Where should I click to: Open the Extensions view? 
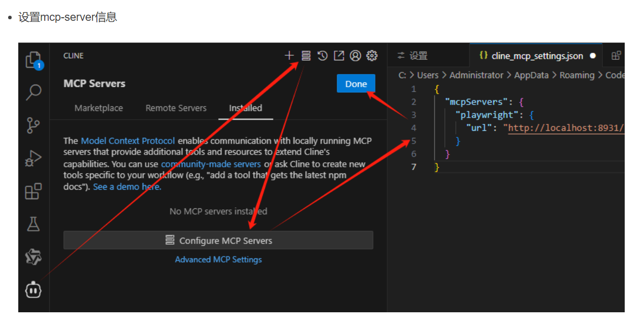(33, 191)
